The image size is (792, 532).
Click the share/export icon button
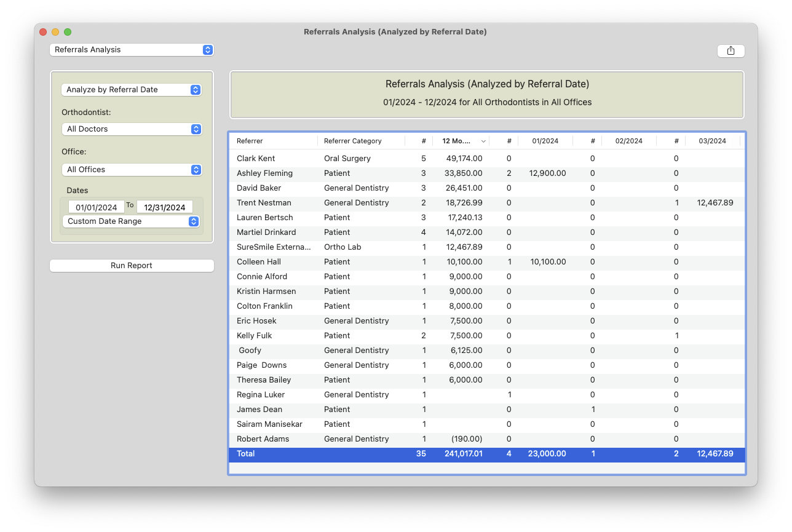click(x=731, y=51)
